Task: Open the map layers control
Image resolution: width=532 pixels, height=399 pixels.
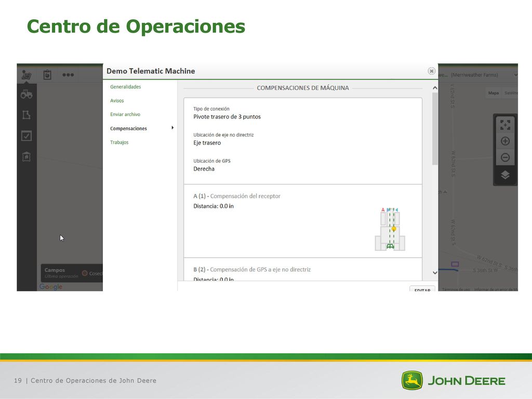Action: pos(505,175)
